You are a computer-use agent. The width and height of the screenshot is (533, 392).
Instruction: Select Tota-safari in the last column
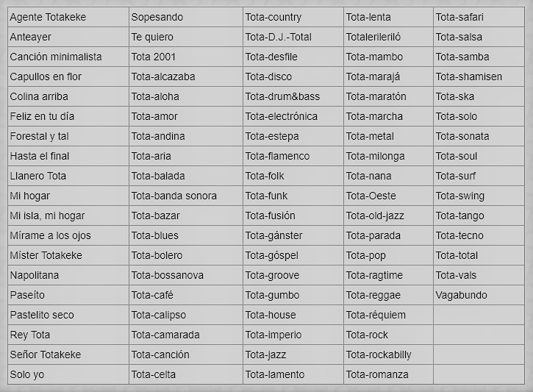click(459, 17)
